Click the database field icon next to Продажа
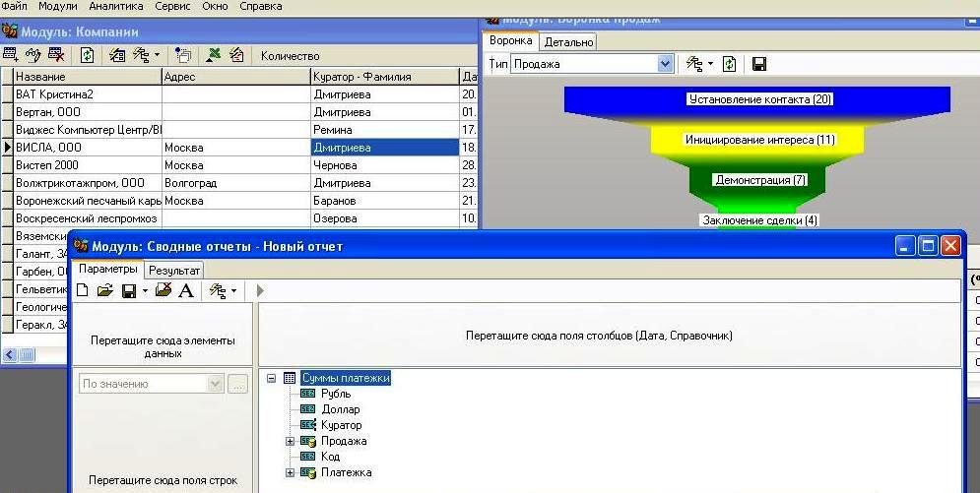The width and height of the screenshot is (980, 493). pyautogui.click(x=308, y=441)
